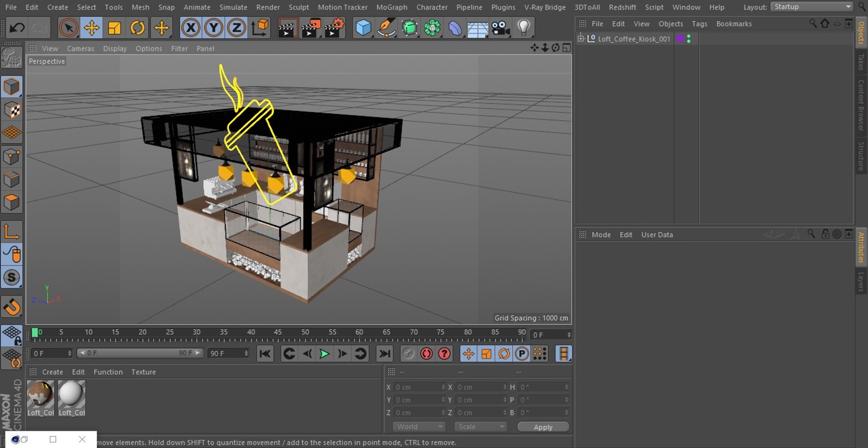Screen dimensions: 868x448
Task: Open the viewport Cameras menu
Action: click(80, 48)
